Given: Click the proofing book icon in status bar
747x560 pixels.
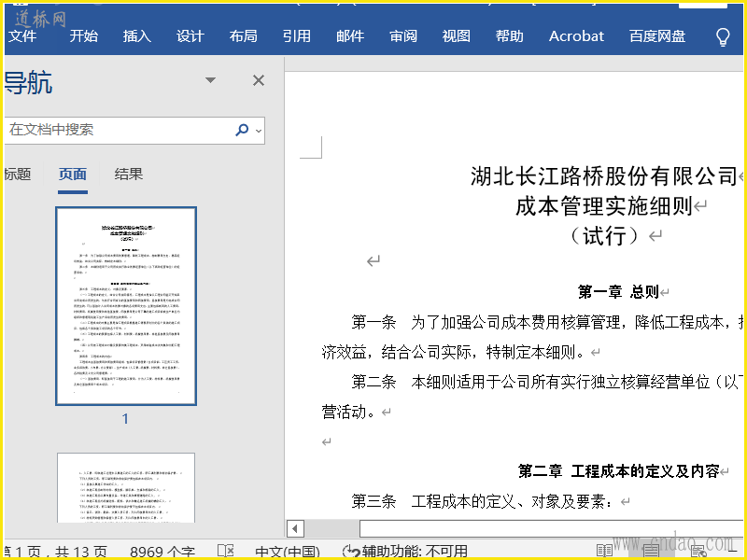Looking at the screenshot, I should [x=225, y=551].
